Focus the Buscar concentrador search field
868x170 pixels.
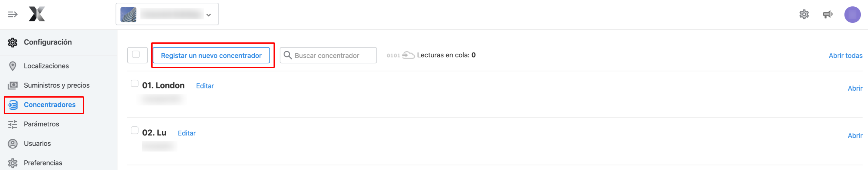pos(328,55)
